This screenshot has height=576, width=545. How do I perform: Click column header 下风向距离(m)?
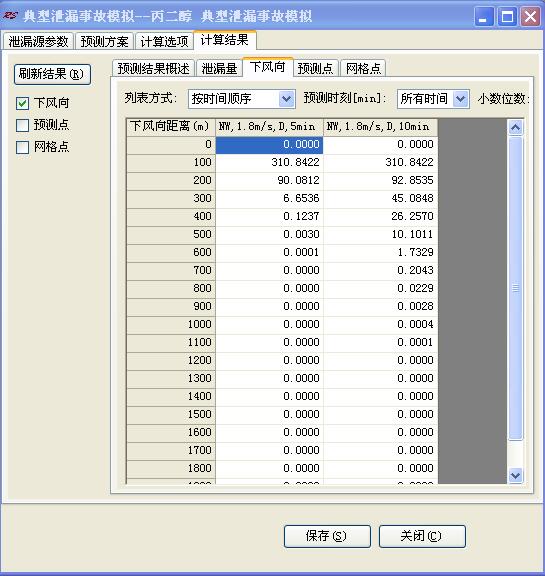pos(171,127)
